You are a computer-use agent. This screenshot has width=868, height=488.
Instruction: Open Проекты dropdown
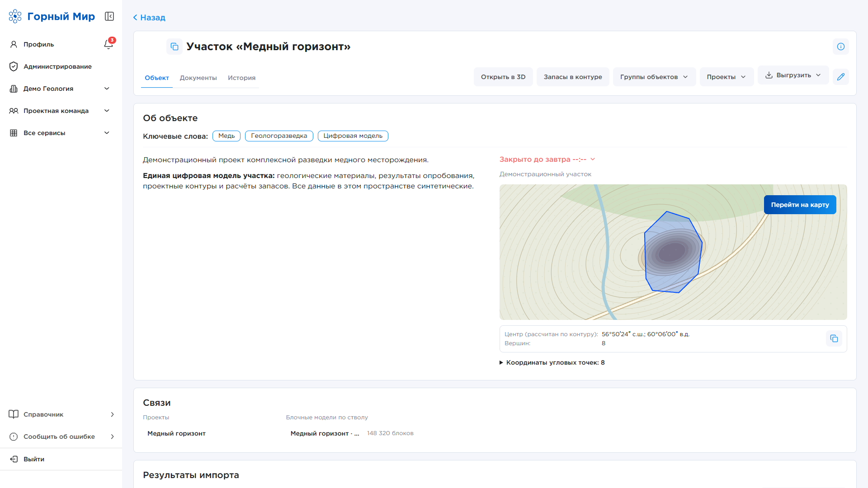(x=726, y=77)
